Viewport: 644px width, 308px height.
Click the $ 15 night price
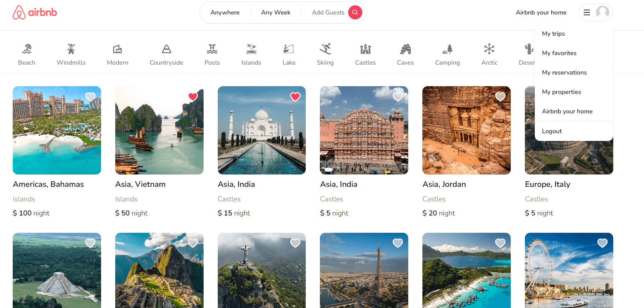coord(234,213)
